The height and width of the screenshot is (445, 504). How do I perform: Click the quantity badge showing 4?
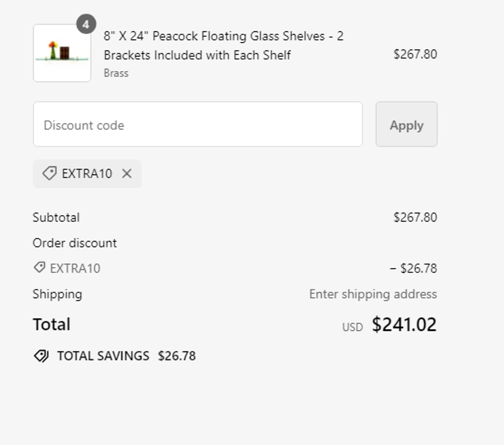pos(86,24)
